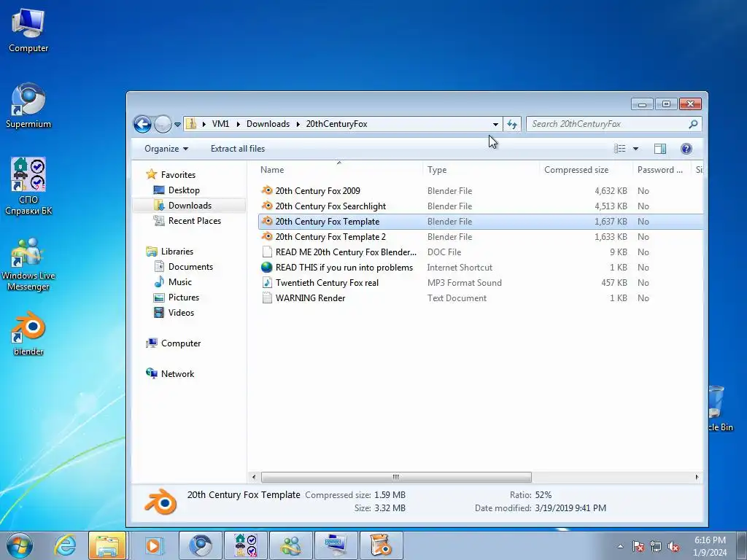Image resolution: width=747 pixels, height=560 pixels.
Task: Select Videos library in navigation pane
Action: tap(181, 312)
